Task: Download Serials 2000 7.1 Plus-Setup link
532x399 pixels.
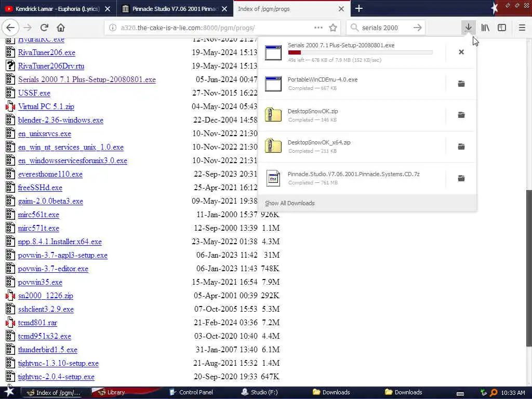Action: click(x=87, y=79)
